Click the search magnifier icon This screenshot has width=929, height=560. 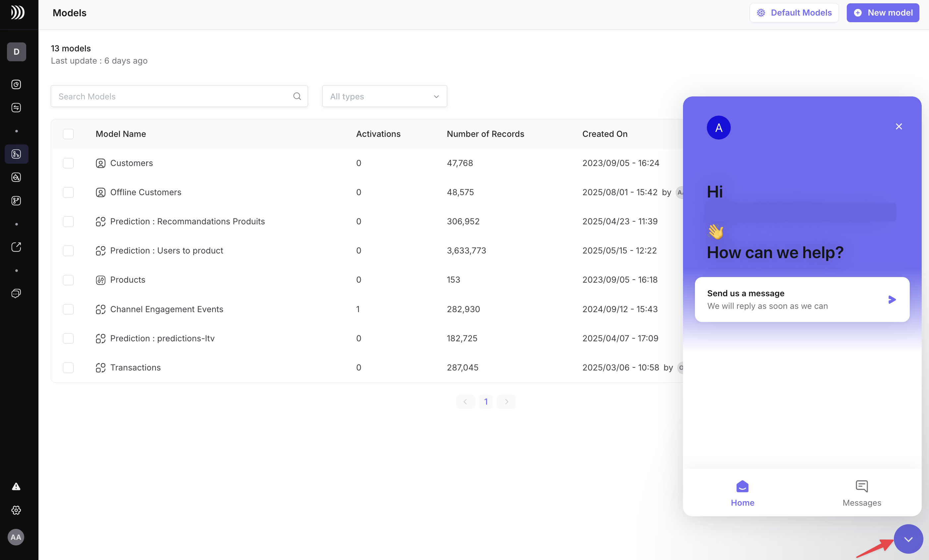297,96
